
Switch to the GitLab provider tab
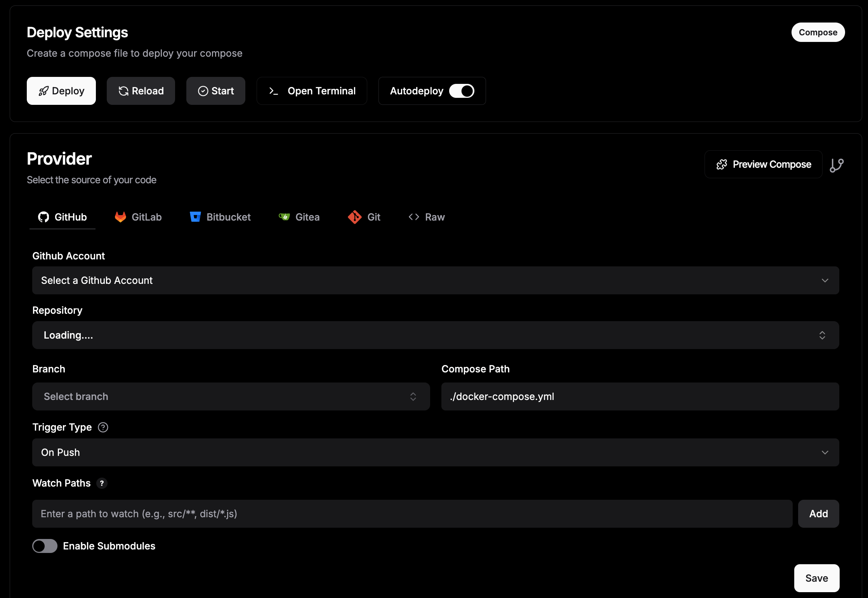pyautogui.click(x=138, y=217)
